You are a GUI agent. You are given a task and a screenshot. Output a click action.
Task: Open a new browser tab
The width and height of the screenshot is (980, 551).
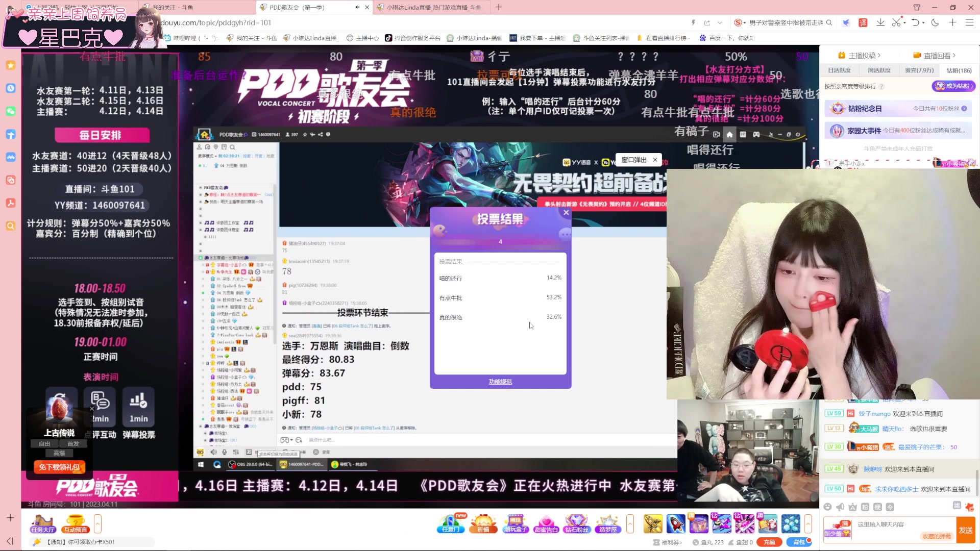[499, 7]
